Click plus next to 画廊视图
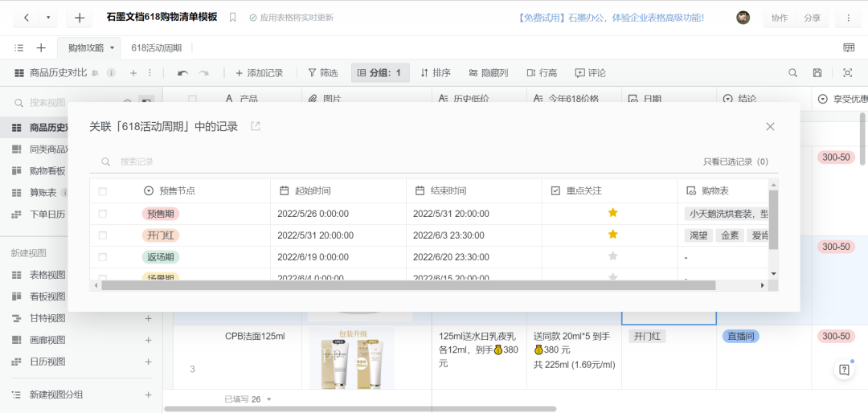 click(x=148, y=340)
